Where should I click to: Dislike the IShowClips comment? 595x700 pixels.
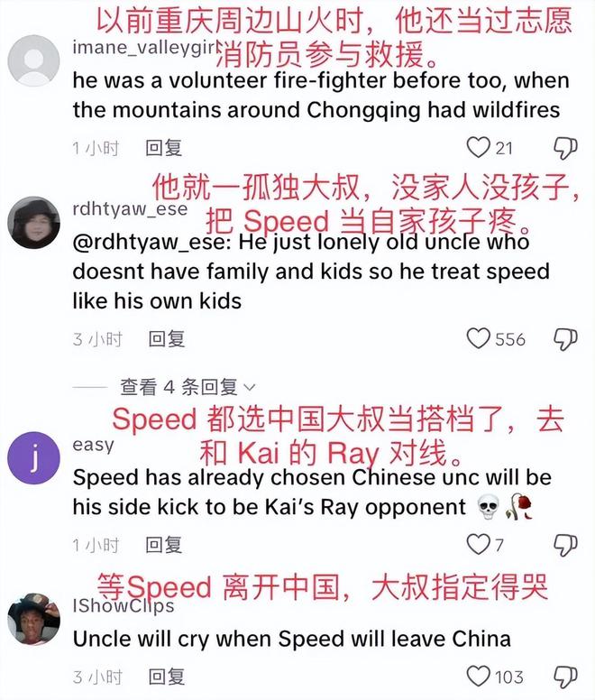[x=565, y=677]
